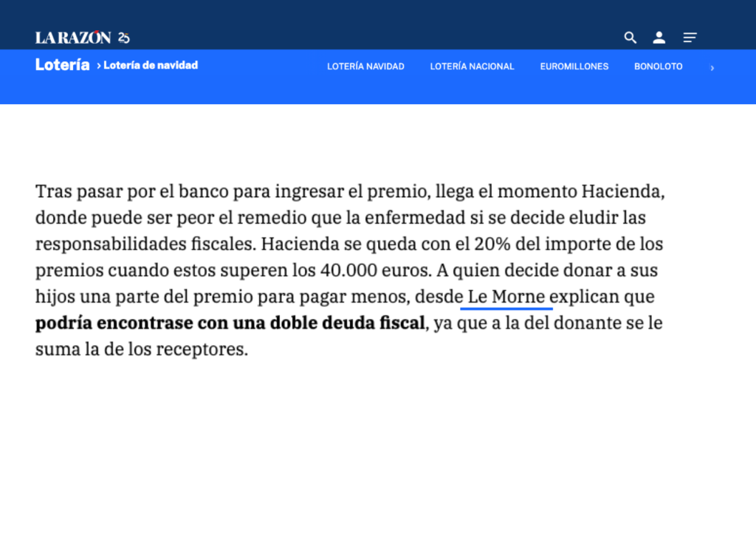Select the LOTERÍA NAVIDAD menu item
Screen dimensions: 756x536
(365, 66)
